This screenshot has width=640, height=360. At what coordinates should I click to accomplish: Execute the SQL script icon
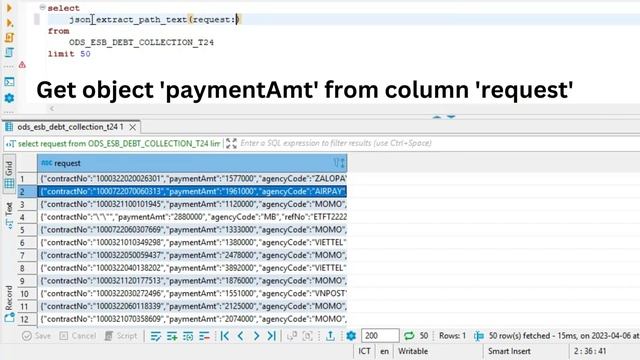(9, 38)
